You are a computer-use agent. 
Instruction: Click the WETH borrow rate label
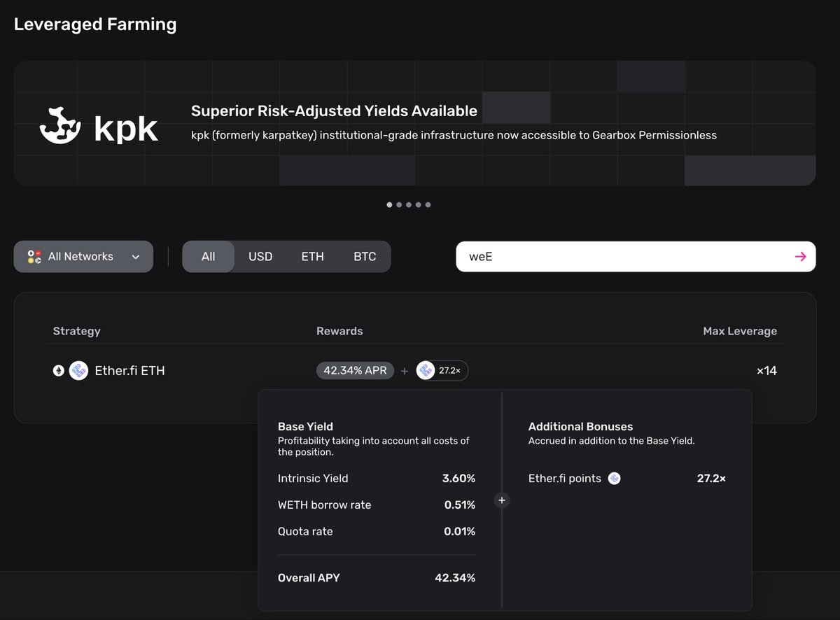(324, 505)
